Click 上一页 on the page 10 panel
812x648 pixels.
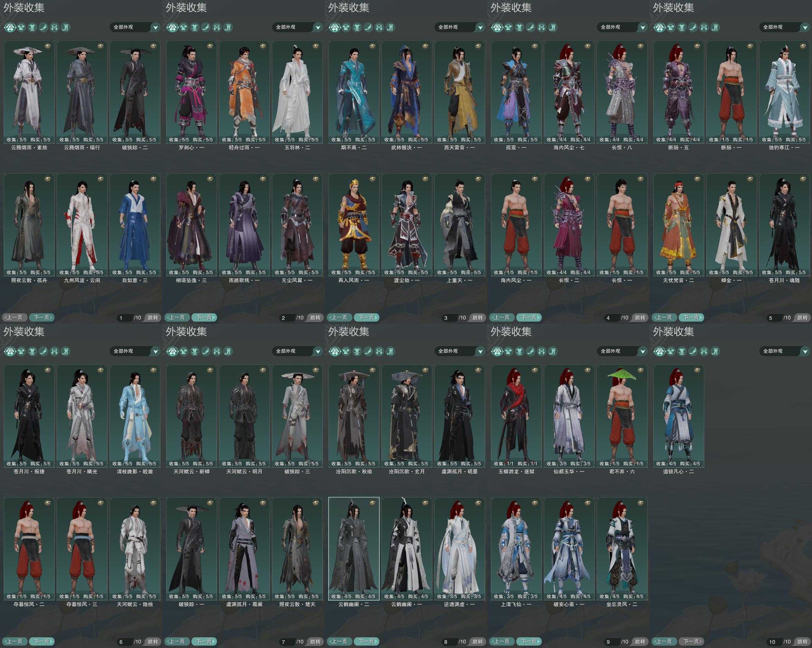tap(664, 641)
